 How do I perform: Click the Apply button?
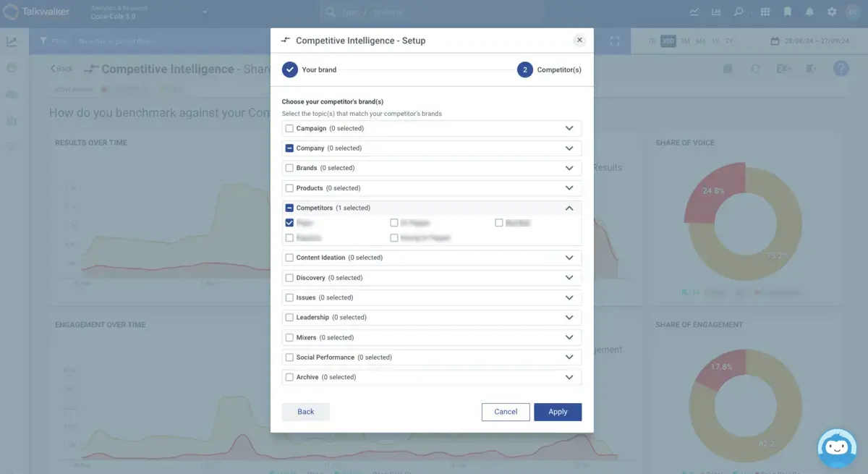pos(558,412)
